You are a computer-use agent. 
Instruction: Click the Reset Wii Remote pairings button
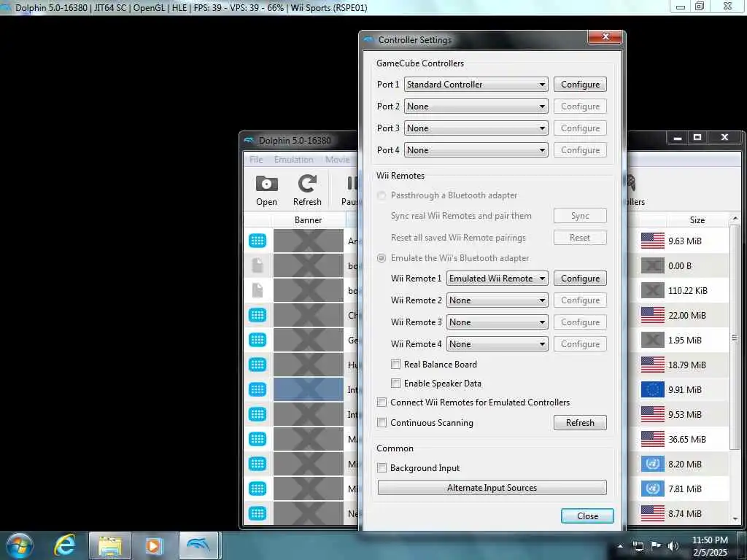580,237
